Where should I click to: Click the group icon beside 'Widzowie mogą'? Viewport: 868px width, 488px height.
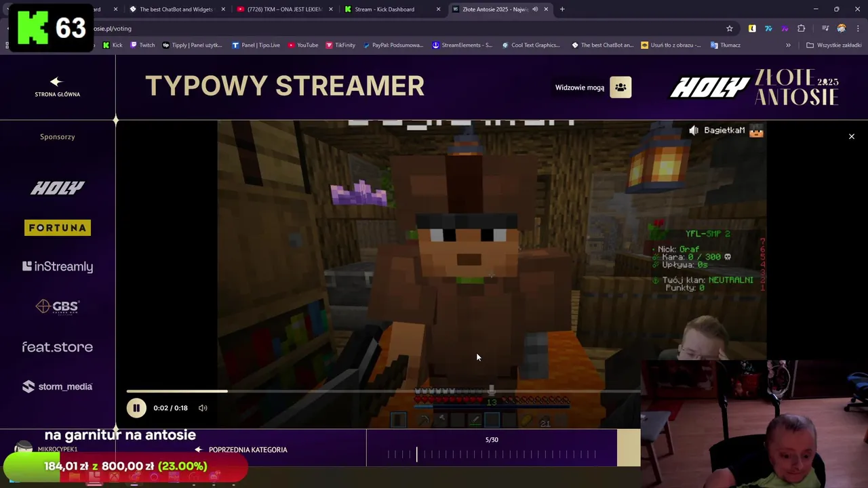click(620, 87)
